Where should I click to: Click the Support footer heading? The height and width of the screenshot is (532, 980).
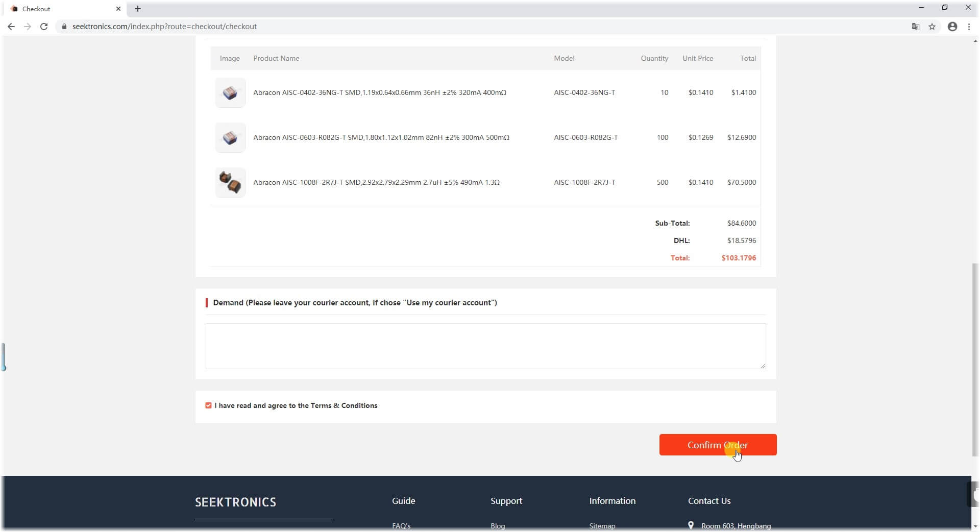point(506,501)
